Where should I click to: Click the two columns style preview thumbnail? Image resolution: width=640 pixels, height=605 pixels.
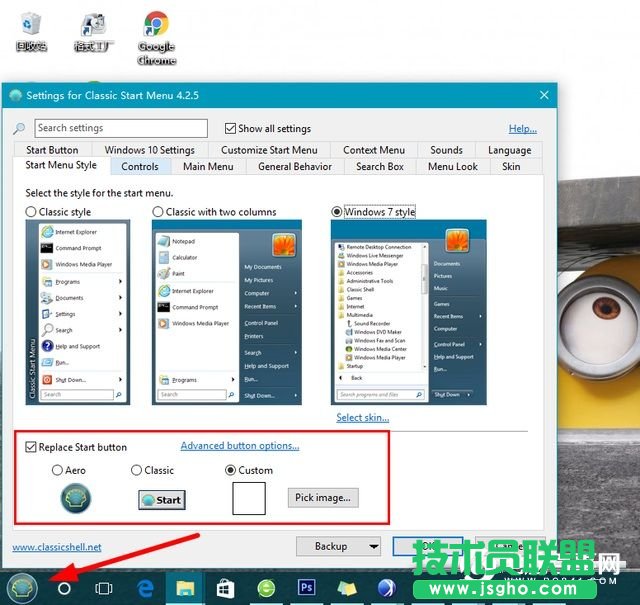point(227,312)
